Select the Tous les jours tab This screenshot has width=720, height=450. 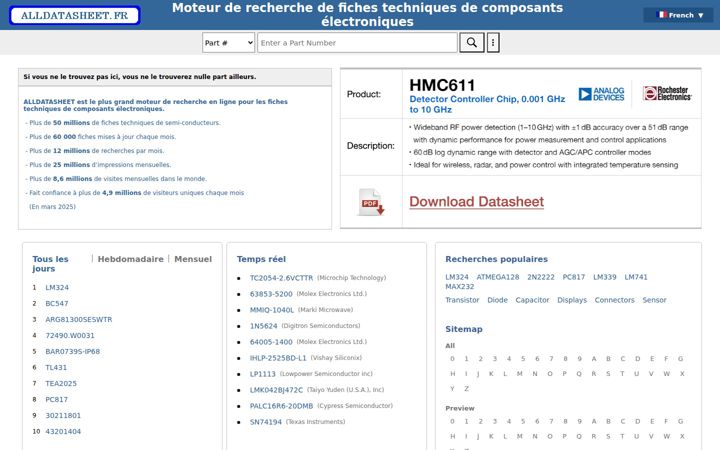tap(50, 264)
